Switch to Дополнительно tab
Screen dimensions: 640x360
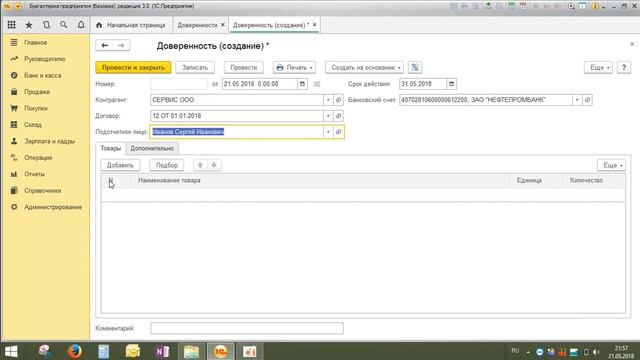click(152, 148)
